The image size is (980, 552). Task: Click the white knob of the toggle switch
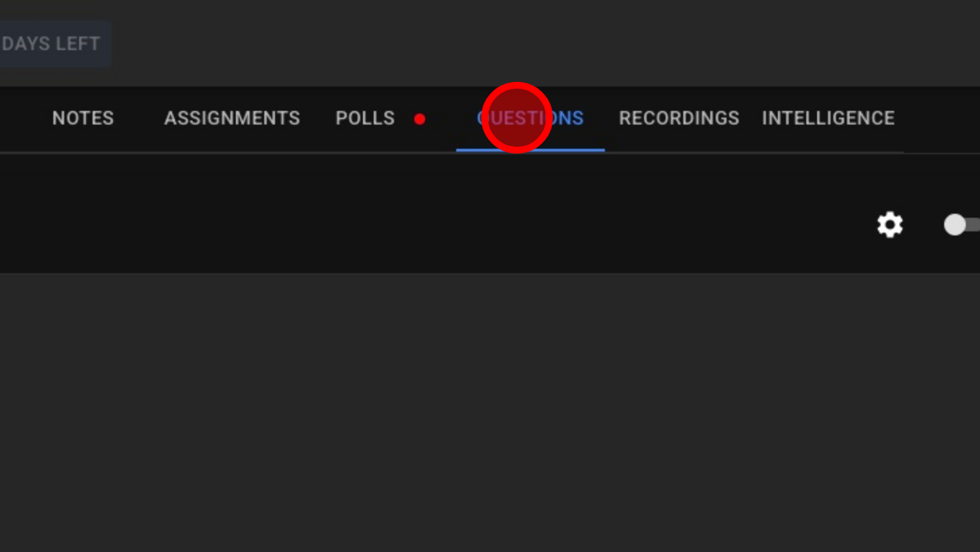click(955, 225)
